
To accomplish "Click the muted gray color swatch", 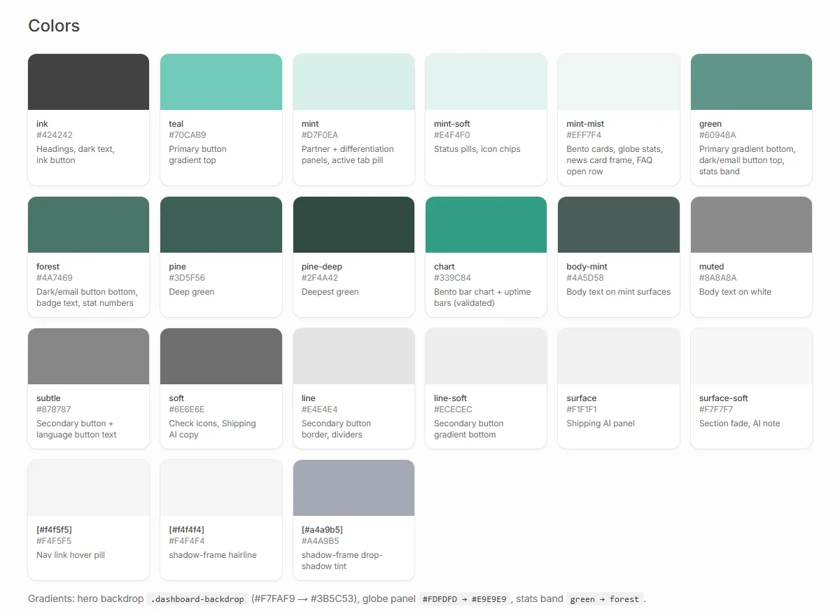I will (751, 225).
